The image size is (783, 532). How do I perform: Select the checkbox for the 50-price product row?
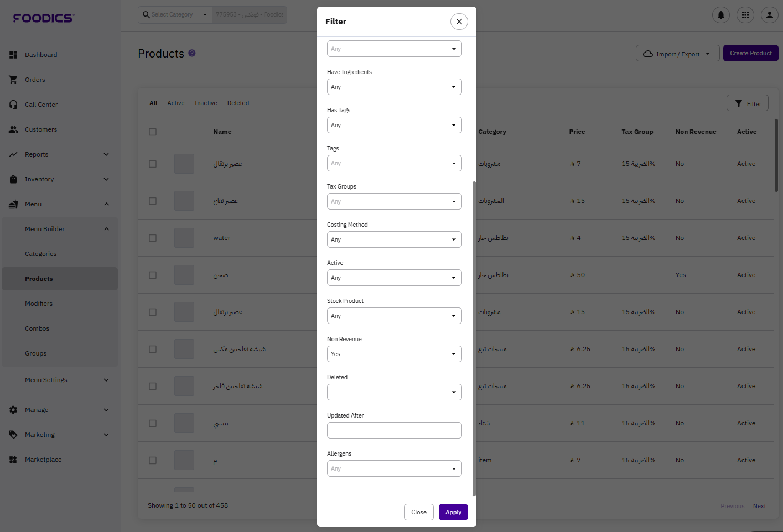(153, 275)
